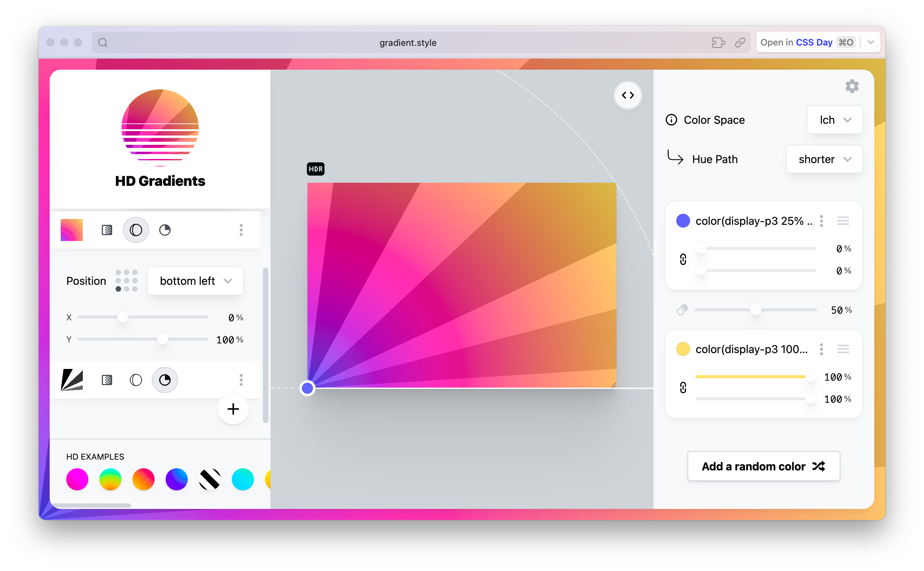Select linear gradient type for first layer
This screenshot has height=571, width=924.
(x=107, y=230)
